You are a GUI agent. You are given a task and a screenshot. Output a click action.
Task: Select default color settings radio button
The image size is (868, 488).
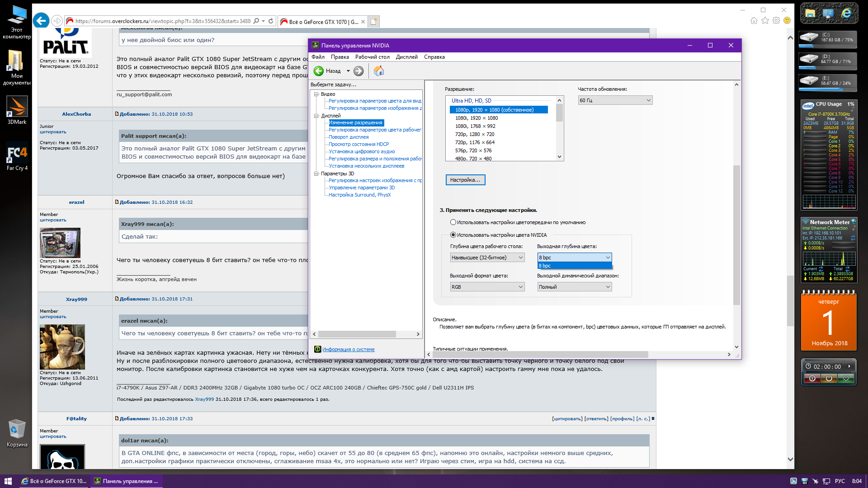click(453, 222)
